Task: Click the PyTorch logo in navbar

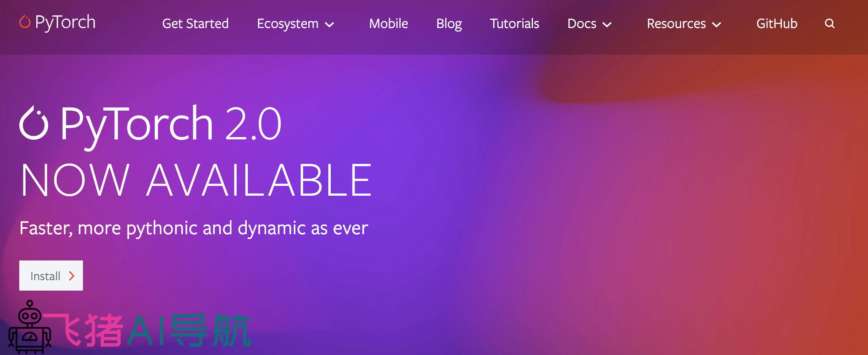Action: pos(57,22)
